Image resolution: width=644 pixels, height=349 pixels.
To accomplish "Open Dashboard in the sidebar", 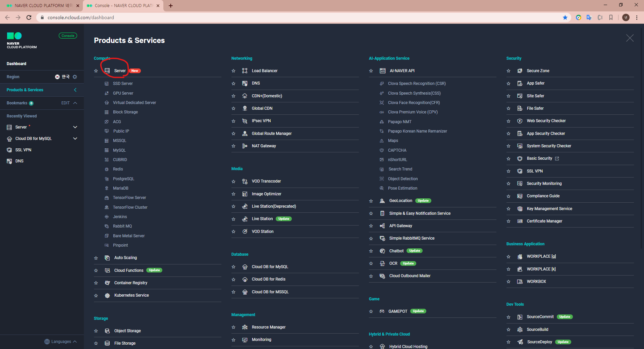I will pos(16,64).
